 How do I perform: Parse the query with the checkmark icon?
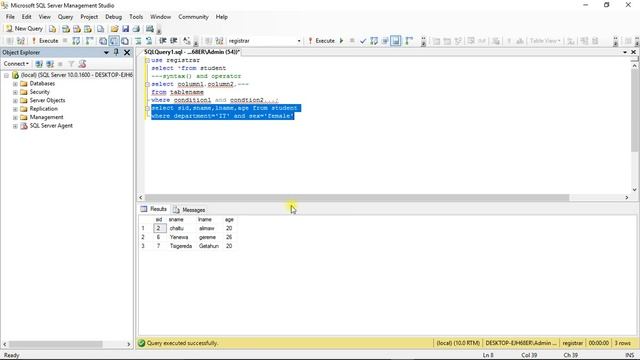(x=363, y=41)
